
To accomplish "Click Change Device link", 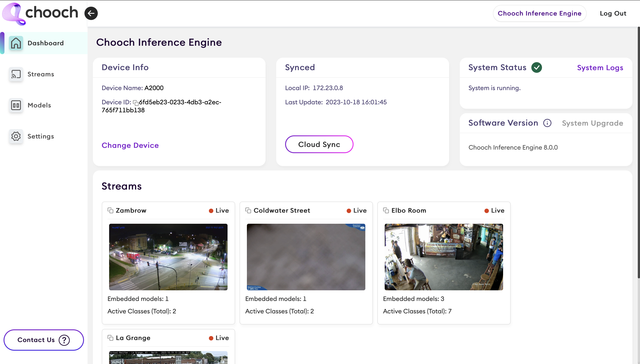I will pyautogui.click(x=130, y=145).
